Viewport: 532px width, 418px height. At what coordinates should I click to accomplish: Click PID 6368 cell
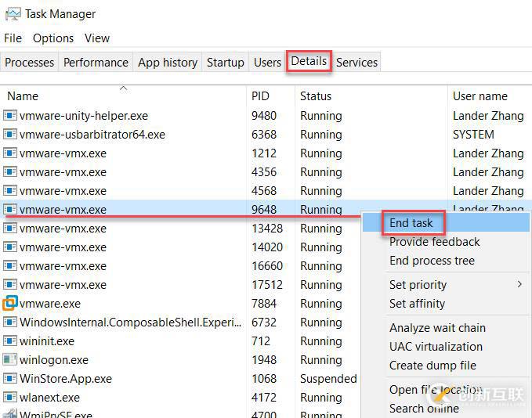[264, 135]
